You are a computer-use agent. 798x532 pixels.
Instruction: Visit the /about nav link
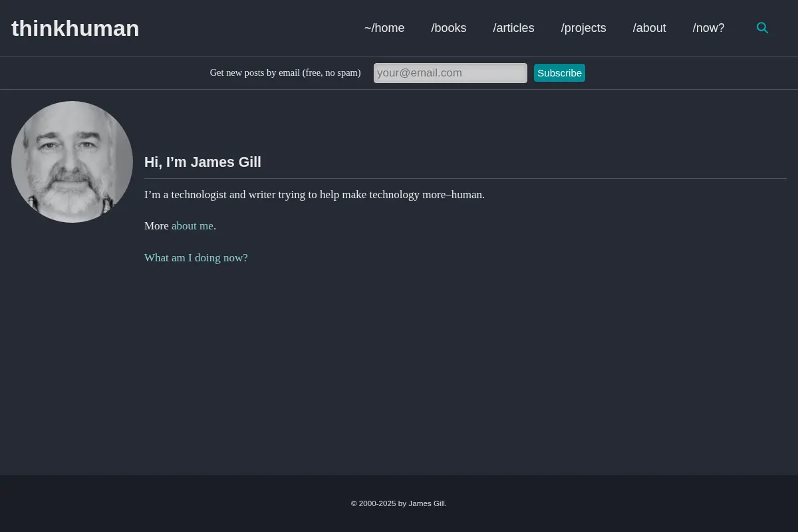pos(649,28)
